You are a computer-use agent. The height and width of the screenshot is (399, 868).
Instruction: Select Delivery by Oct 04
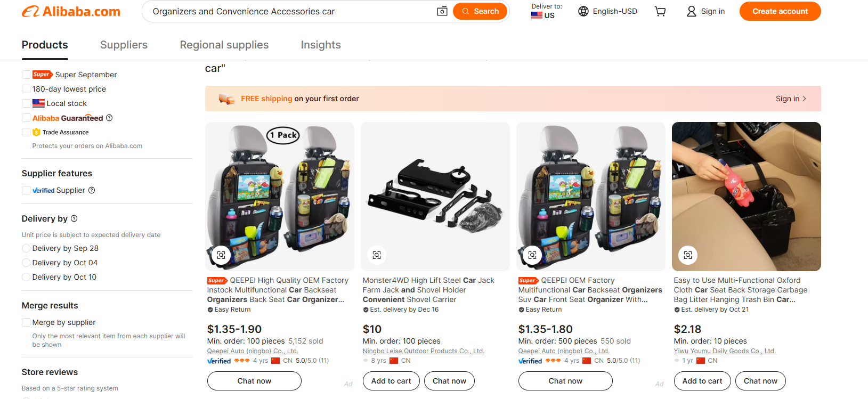26,263
